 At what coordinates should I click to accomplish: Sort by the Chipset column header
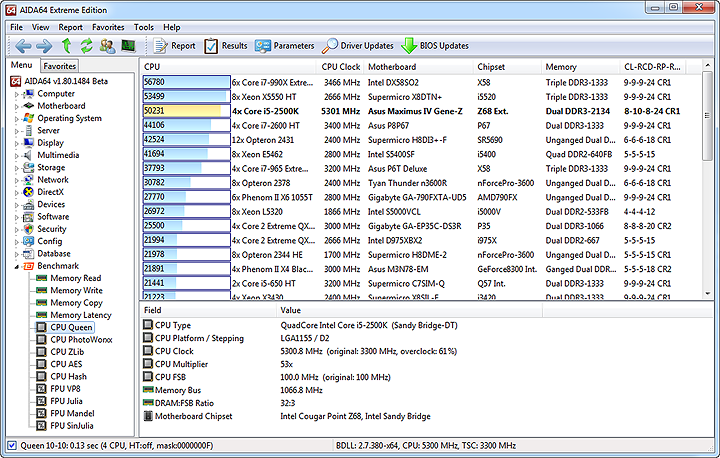coord(507,67)
